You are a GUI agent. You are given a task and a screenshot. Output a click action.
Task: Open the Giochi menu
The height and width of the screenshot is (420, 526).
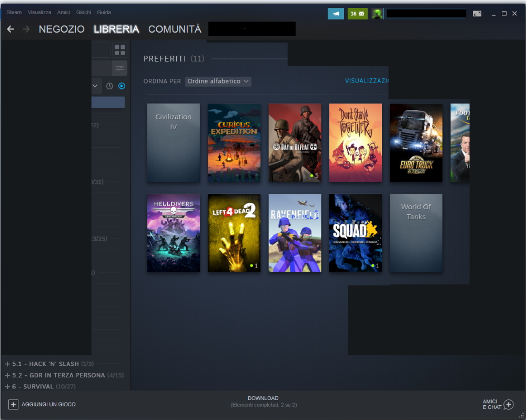(x=83, y=12)
